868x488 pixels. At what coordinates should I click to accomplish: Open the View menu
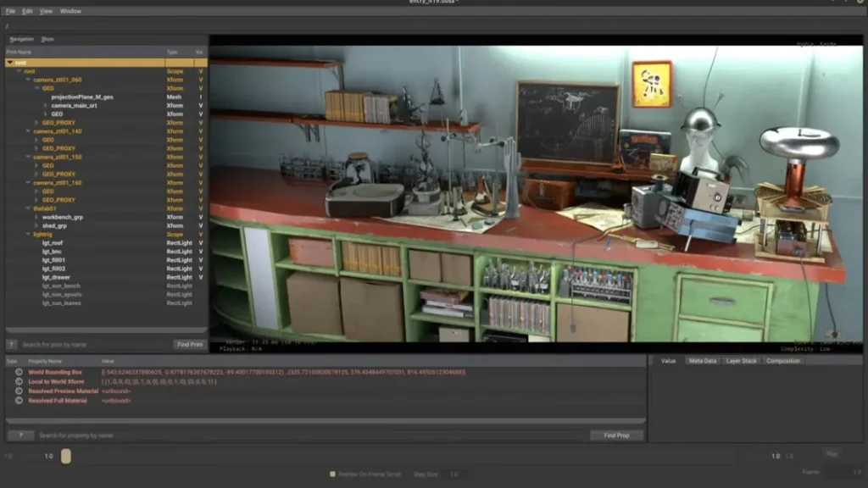(x=46, y=11)
